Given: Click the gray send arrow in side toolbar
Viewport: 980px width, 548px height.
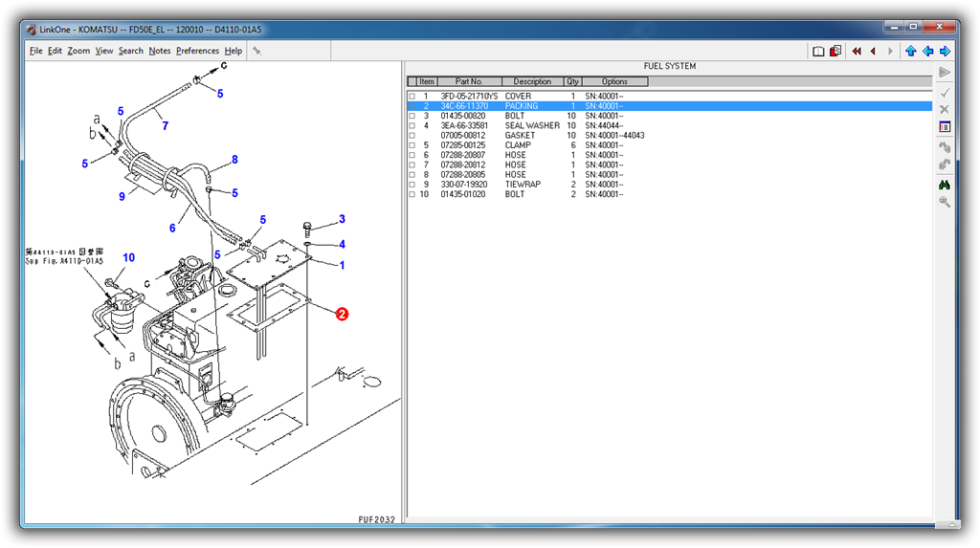Looking at the screenshot, I should (945, 73).
